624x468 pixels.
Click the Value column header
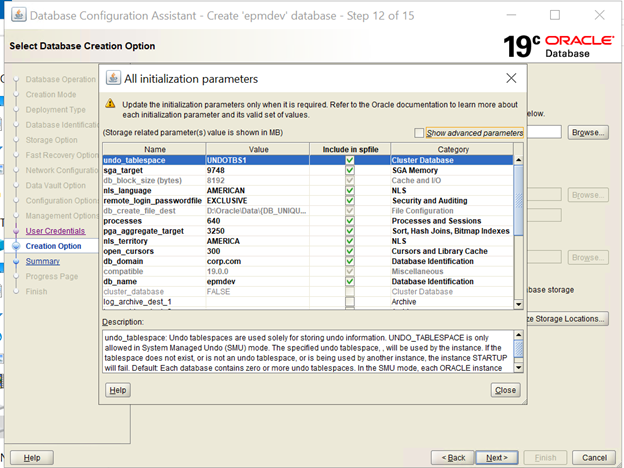[x=258, y=149]
